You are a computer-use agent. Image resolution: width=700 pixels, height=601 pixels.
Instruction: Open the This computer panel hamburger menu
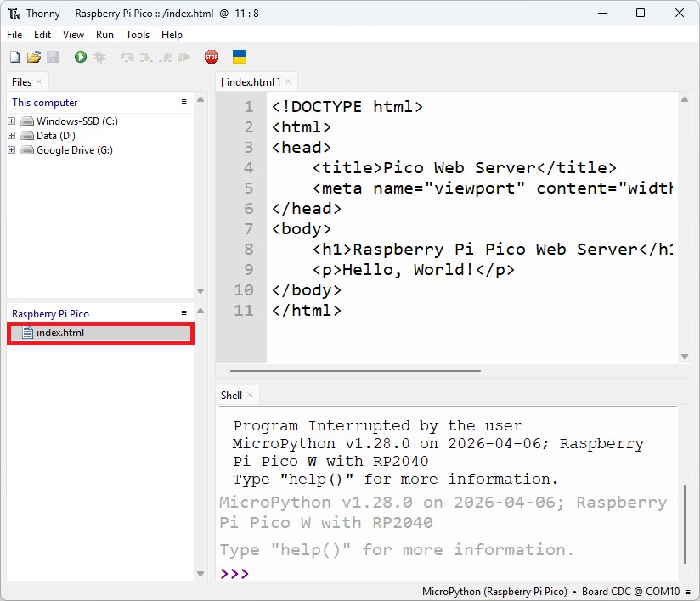[184, 102]
